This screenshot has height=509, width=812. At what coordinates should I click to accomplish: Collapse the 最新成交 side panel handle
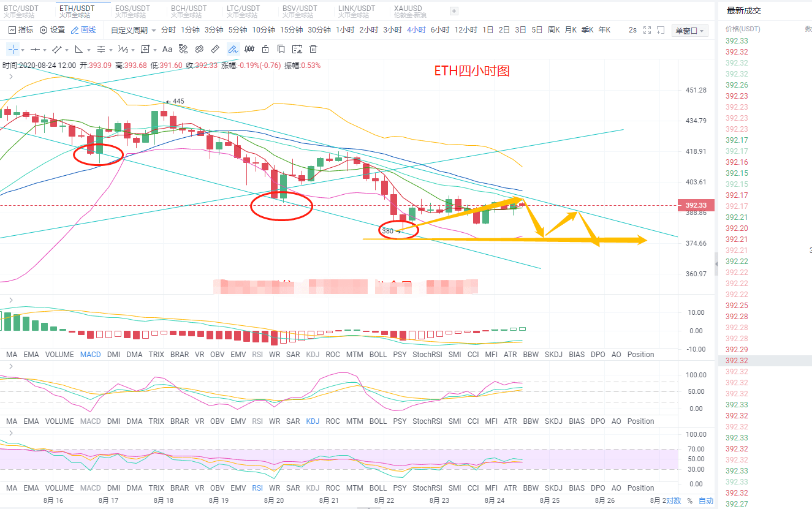tap(716, 264)
